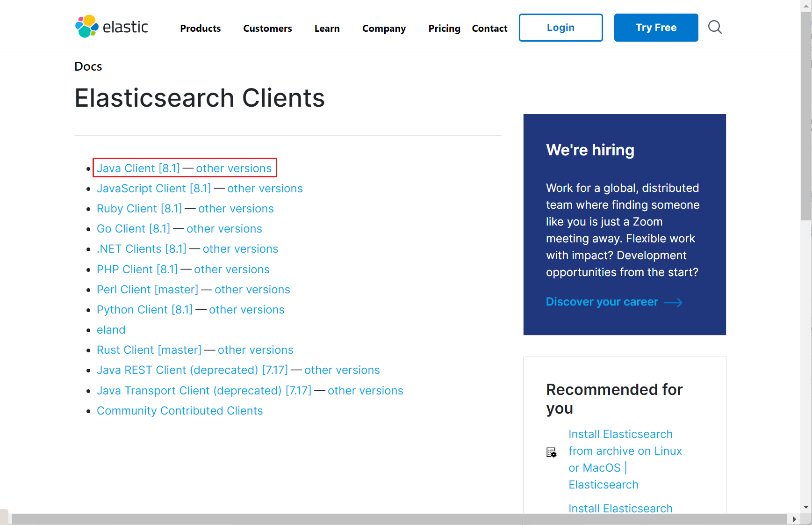812x525 pixels.
Task: Expand the Learn menu
Action: coord(327,29)
